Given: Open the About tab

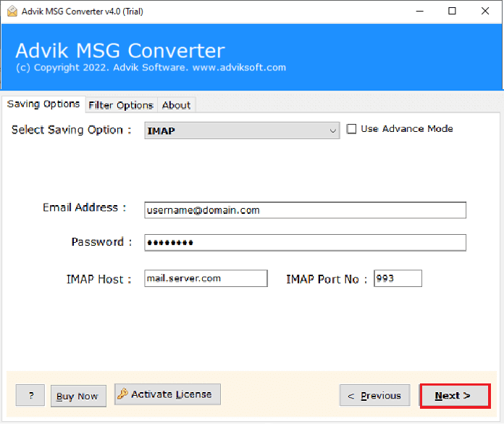Looking at the screenshot, I should 176,105.
